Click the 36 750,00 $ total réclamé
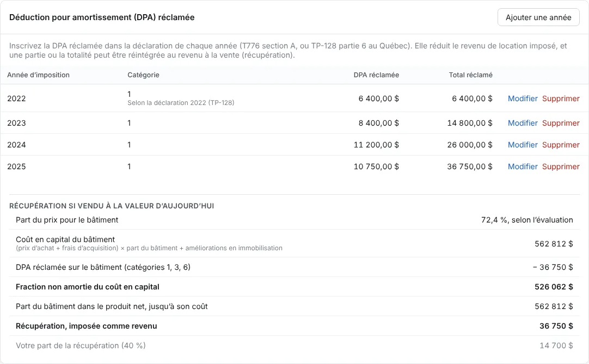This screenshot has width=589, height=364. pos(470,166)
